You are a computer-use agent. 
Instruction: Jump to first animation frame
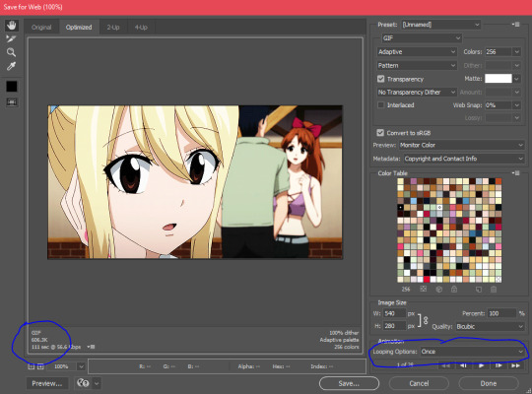(446, 365)
